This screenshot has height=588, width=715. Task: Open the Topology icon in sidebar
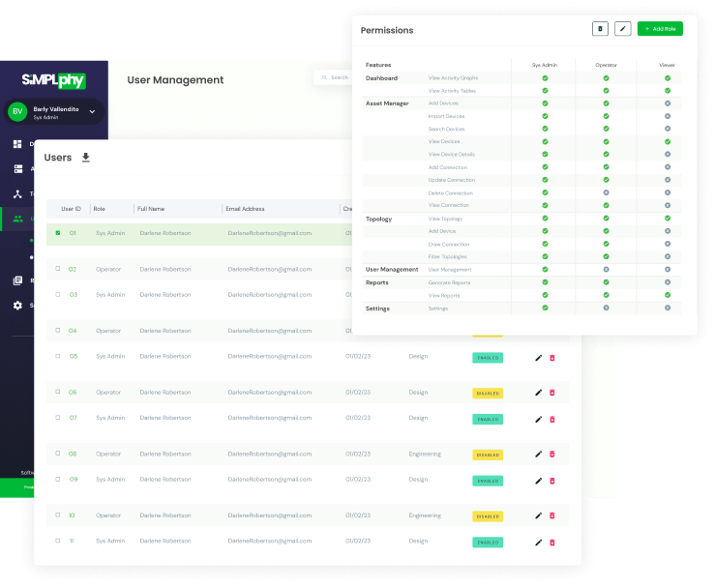pyautogui.click(x=17, y=193)
